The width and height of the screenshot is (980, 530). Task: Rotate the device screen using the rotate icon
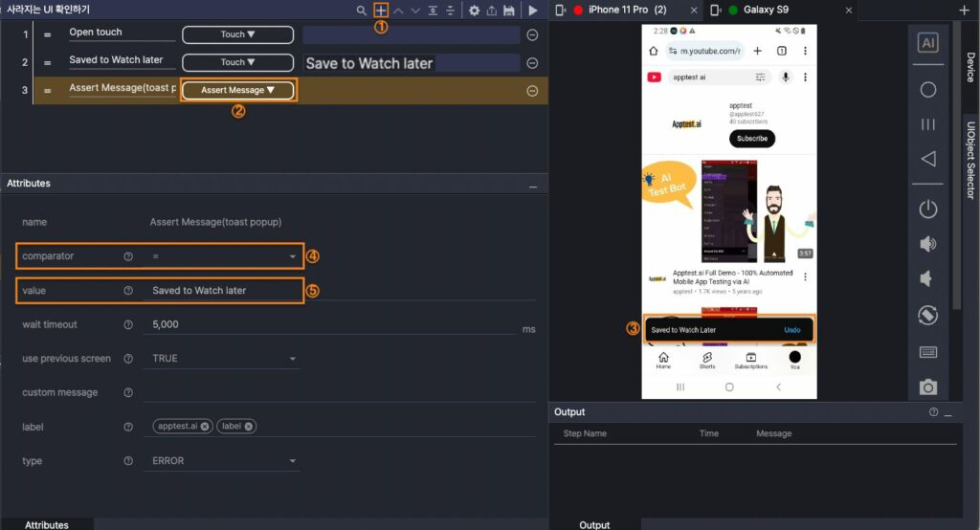927,315
